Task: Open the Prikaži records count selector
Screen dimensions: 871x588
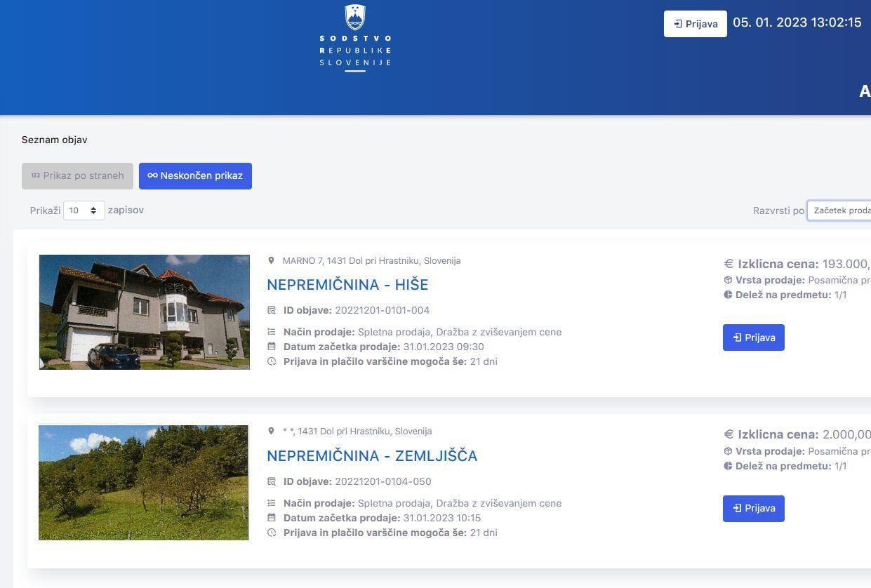Action: [84, 210]
